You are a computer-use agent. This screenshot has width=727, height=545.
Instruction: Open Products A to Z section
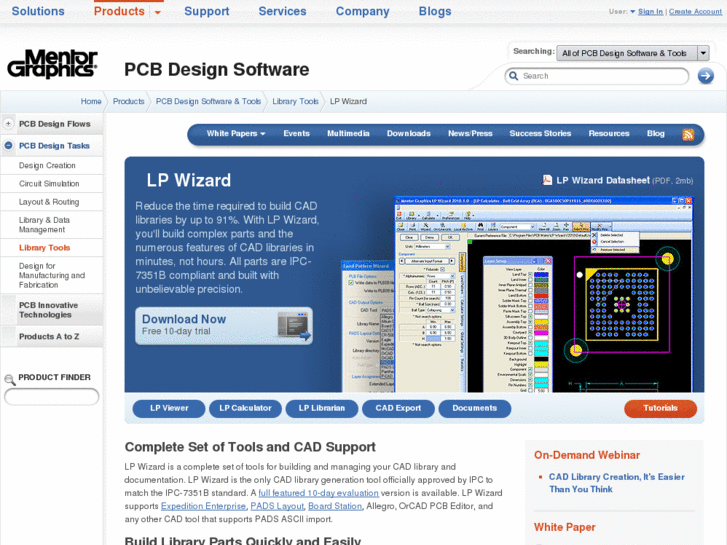pos(49,336)
